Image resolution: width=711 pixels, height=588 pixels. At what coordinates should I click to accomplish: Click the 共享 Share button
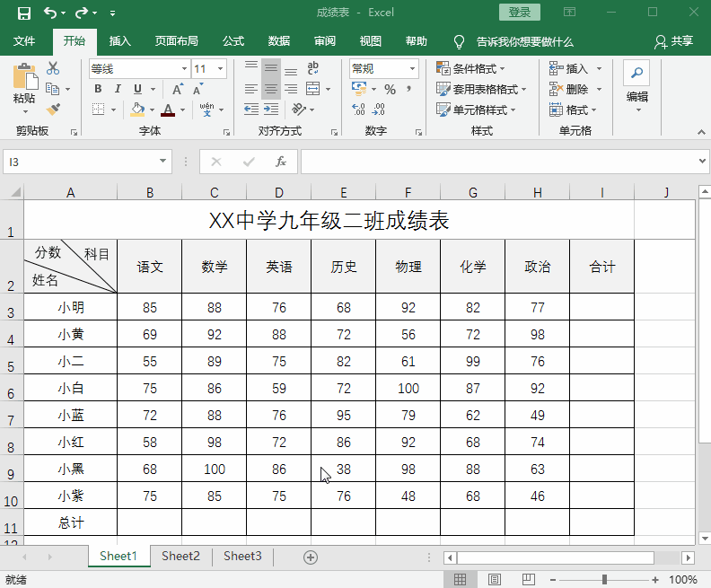click(674, 41)
